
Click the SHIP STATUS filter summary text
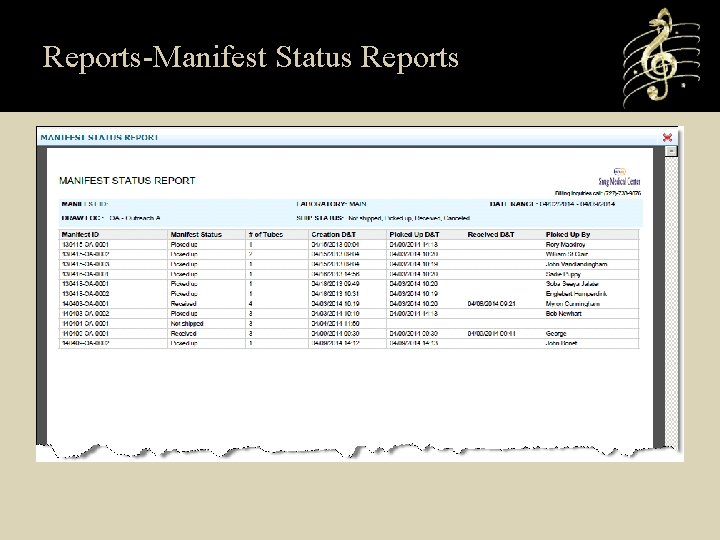point(383,218)
